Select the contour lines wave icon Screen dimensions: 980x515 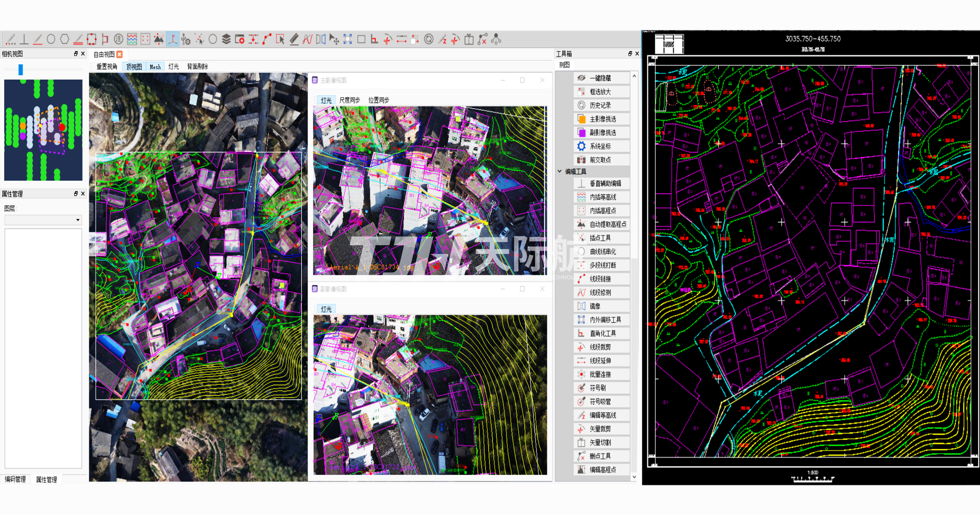(x=132, y=39)
